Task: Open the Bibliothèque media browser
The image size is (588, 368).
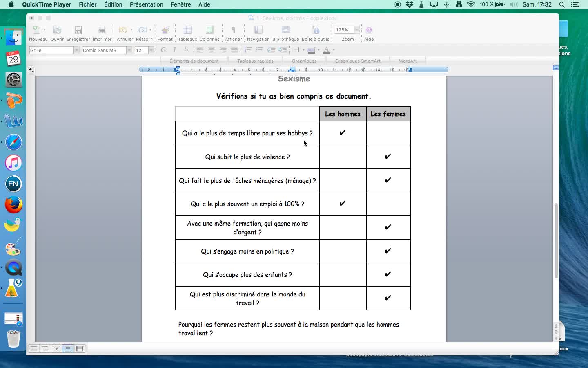Action: [x=285, y=30]
